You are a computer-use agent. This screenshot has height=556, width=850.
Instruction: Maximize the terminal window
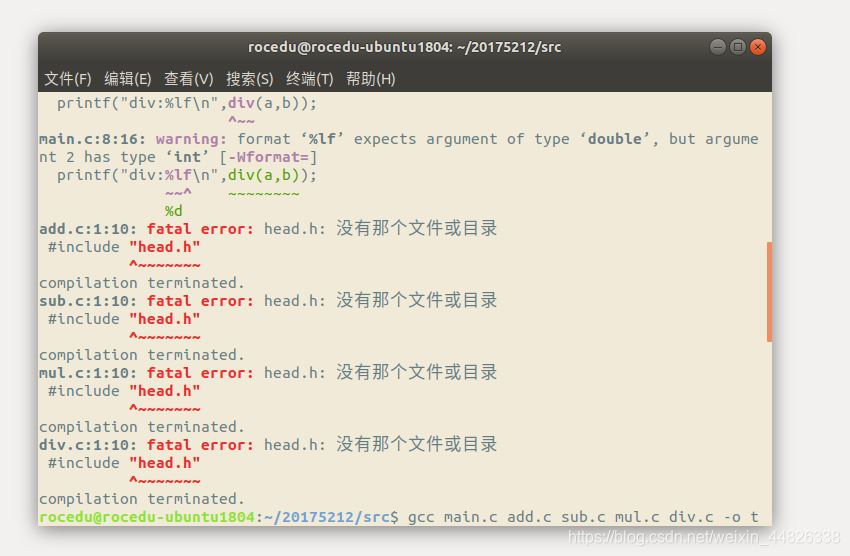[738, 47]
